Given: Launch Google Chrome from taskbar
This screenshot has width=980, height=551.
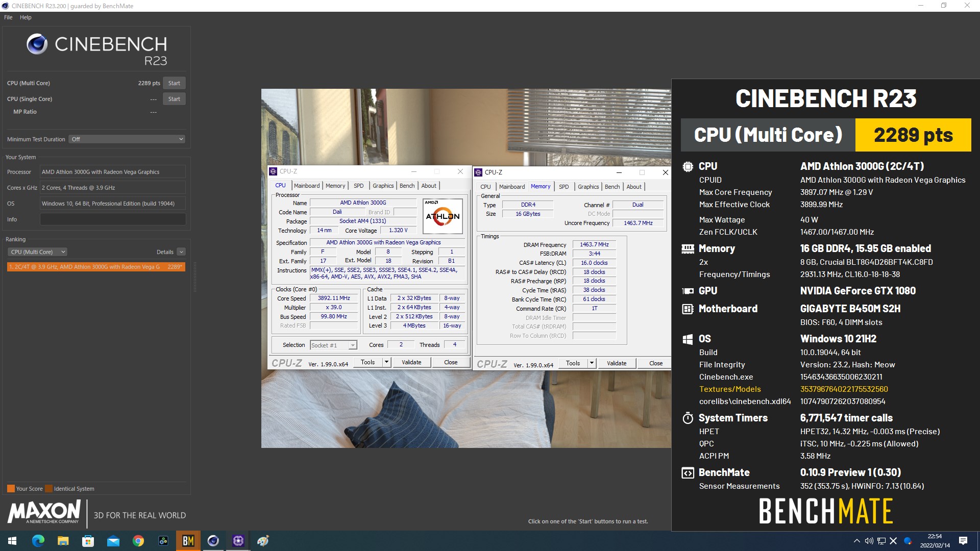Looking at the screenshot, I should [x=138, y=541].
